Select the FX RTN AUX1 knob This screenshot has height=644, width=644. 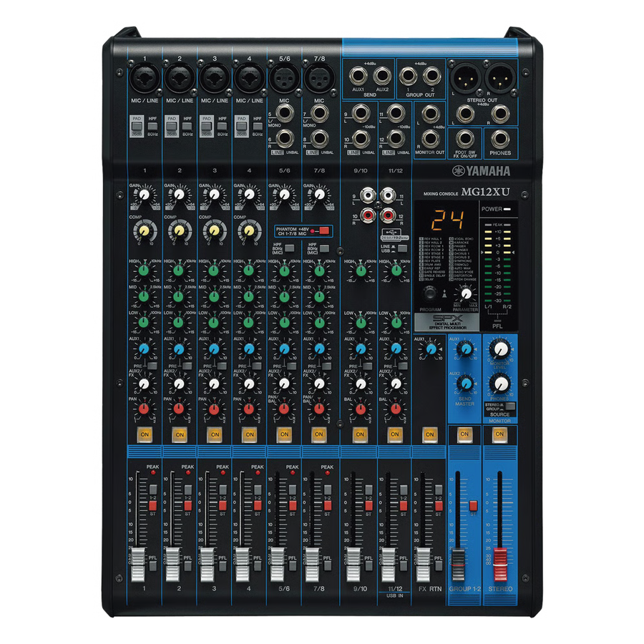click(x=431, y=349)
